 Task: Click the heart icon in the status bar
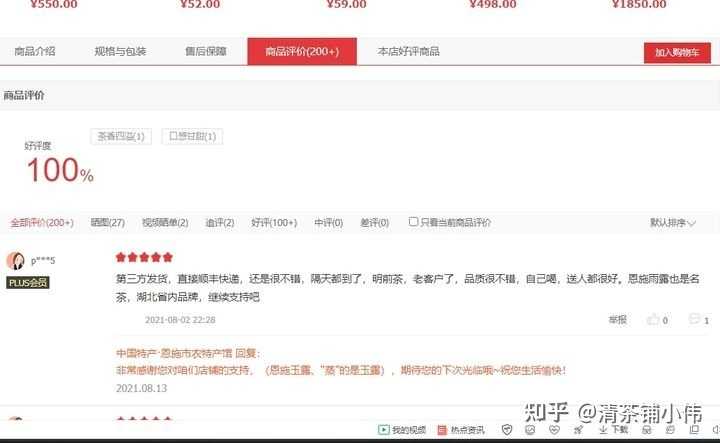(554, 430)
